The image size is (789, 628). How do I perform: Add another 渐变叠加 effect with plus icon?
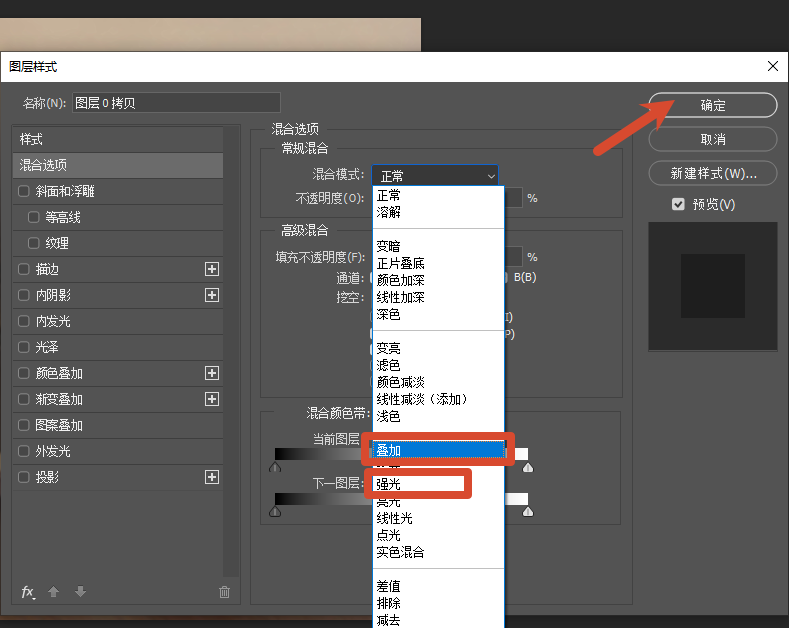tap(212, 400)
